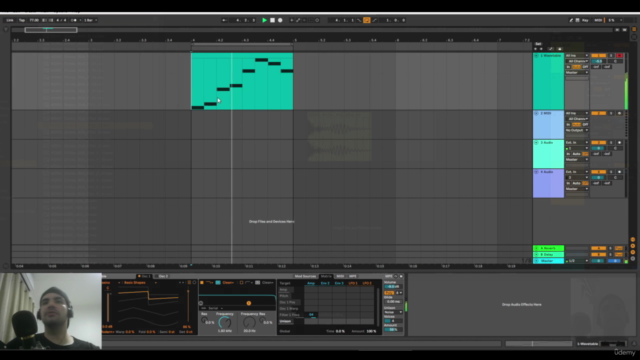
Task: Click the Link button
Action: (x=10, y=20)
